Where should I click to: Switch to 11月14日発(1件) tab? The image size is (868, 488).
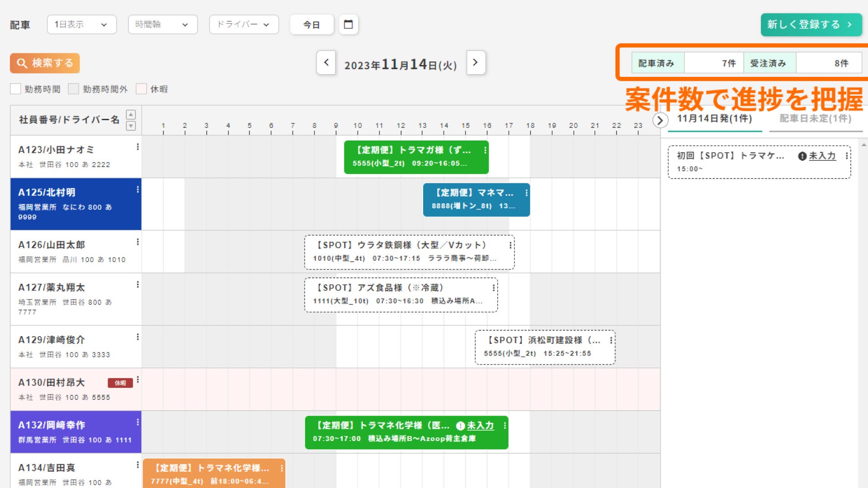(x=714, y=119)
